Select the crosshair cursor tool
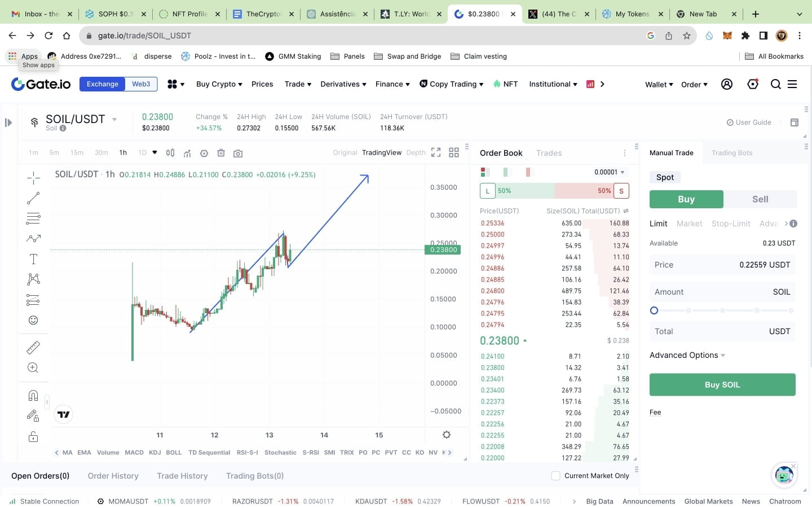Viewport: 812px width, 508px height. (x=33, y=177)
